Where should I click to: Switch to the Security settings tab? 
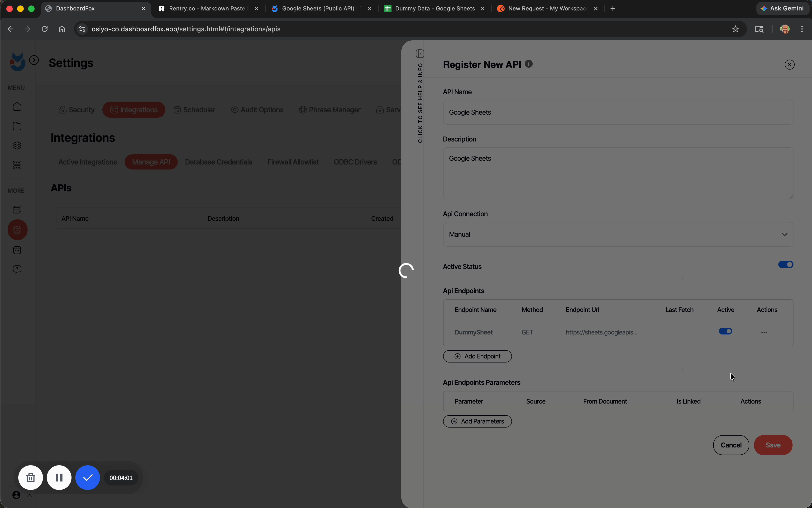point(77,110)
